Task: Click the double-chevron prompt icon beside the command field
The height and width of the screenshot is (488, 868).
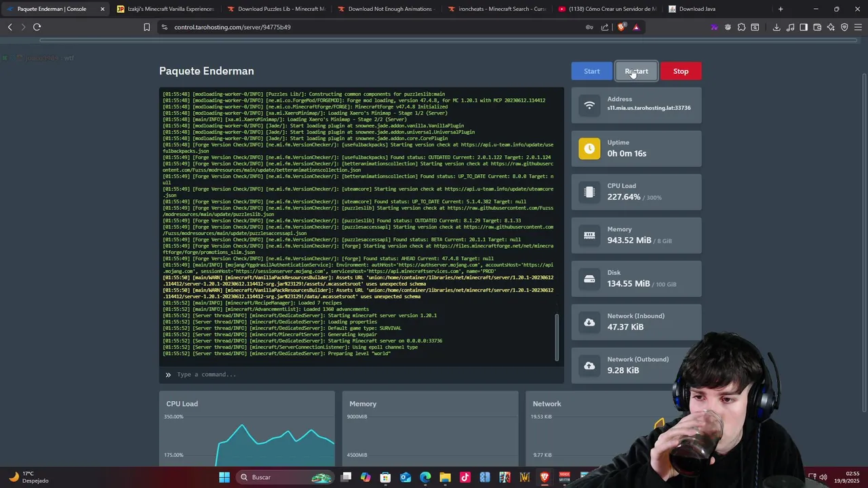Action: click(x=168, y=375)
